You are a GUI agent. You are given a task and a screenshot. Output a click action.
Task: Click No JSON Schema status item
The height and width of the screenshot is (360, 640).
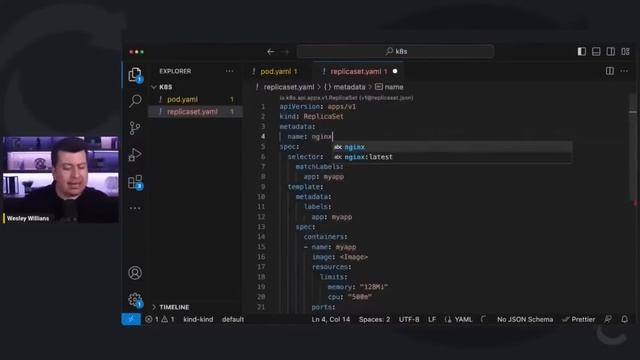(525, 319)
